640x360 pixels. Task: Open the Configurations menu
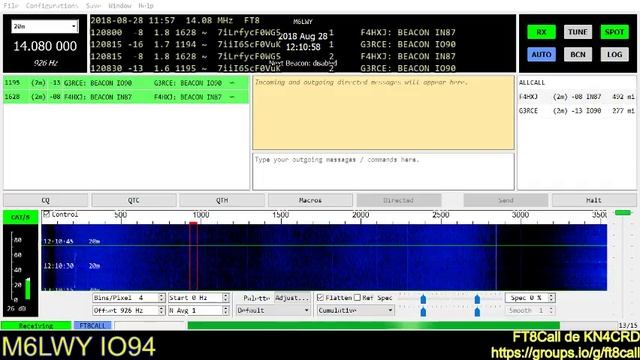pyautogui.click(x=52, y=6)
